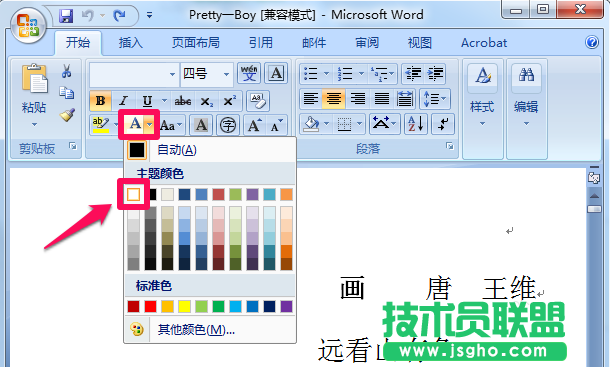
Task: Open Word help question mark icon
Action: point(592,42)
